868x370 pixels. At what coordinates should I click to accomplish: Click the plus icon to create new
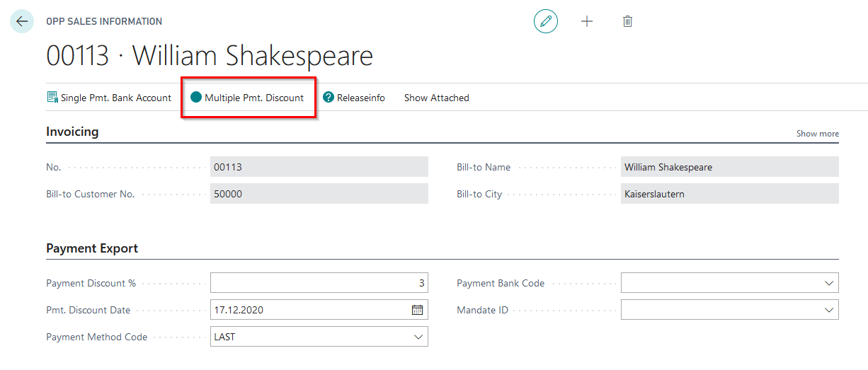[586, 21]
